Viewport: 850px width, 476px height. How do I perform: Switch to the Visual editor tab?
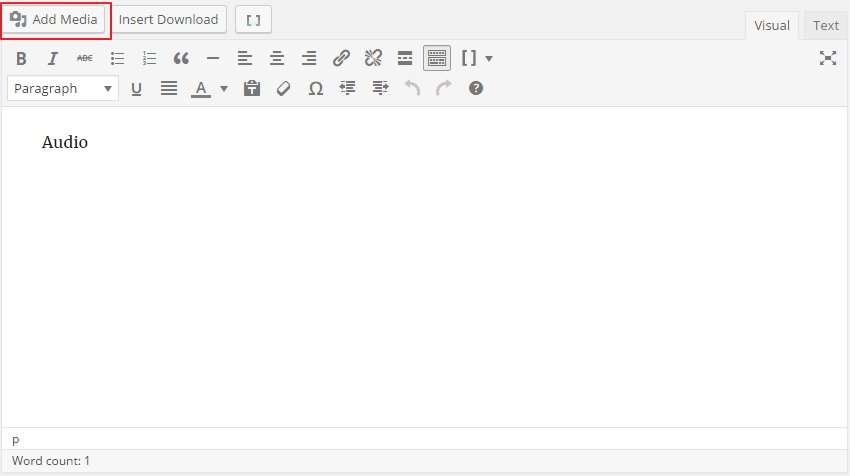pyautogui.click(x=771, y=25)
